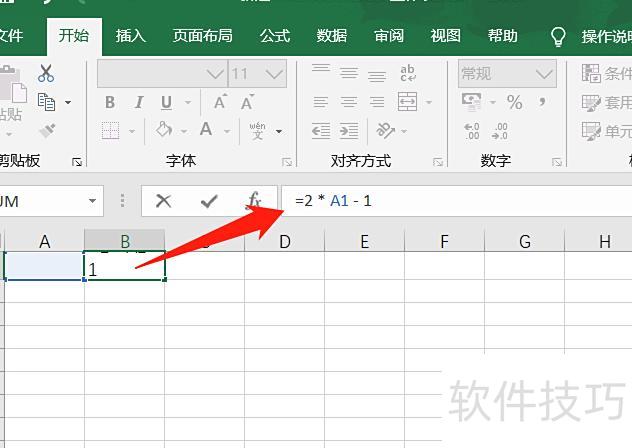The height and width of the screenshot is (448, 632).
Task: Open the Borders dropdown arrow
Action: (132, 131)
